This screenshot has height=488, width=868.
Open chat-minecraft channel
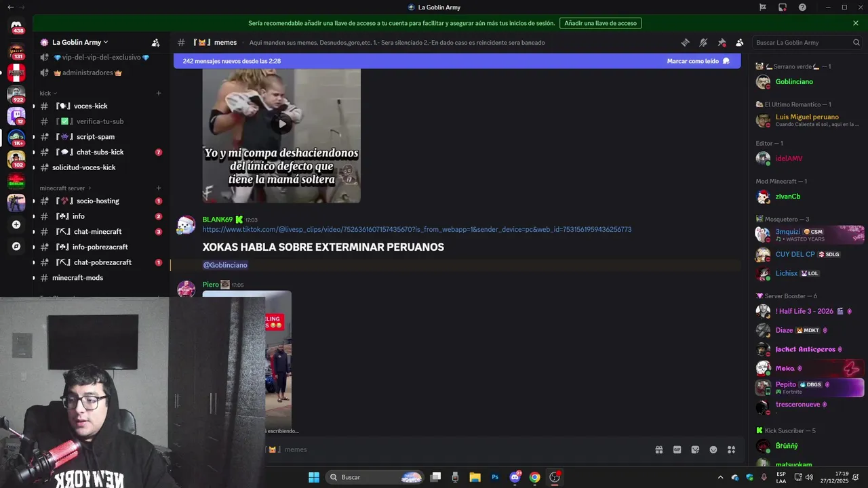coord(99,232)
